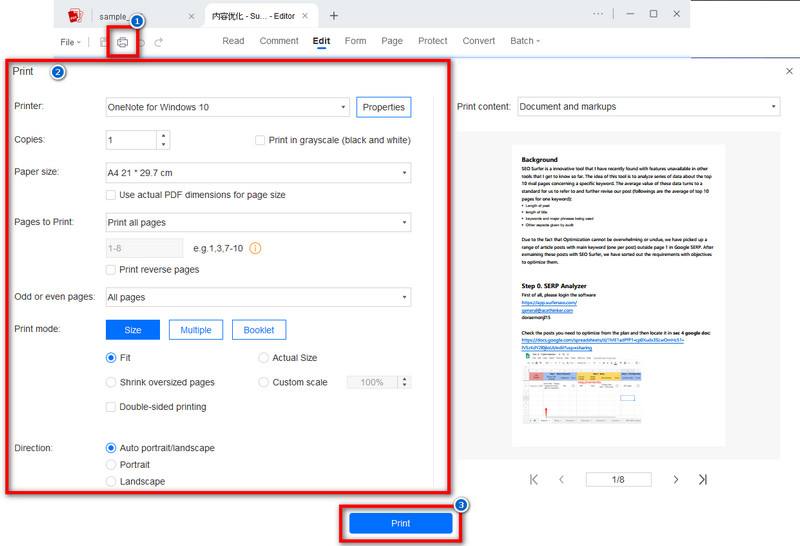Enable Print in grayscale checkbox
The image size is (800, 546).
click(260, 140)
